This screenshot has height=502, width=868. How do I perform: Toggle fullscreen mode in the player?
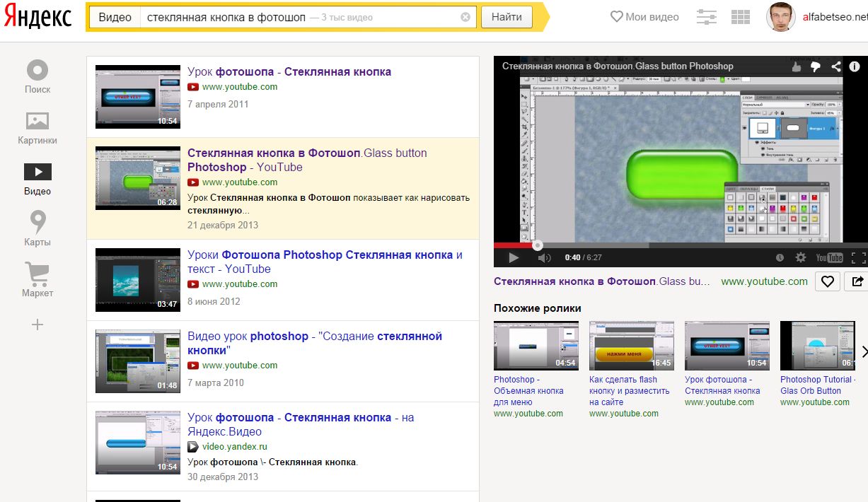pyautogui.click(x=857, y=258)
